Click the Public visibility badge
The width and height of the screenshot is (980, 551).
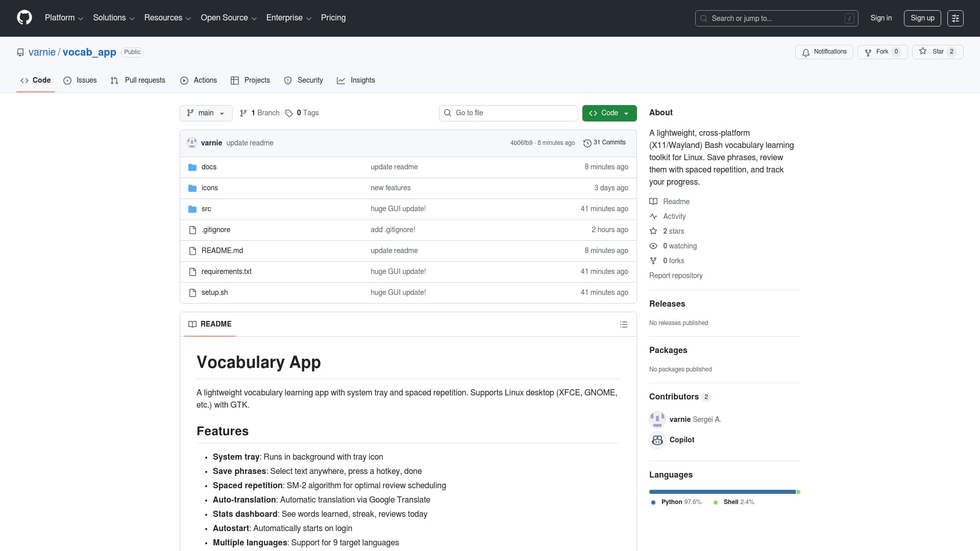(132, 52)
